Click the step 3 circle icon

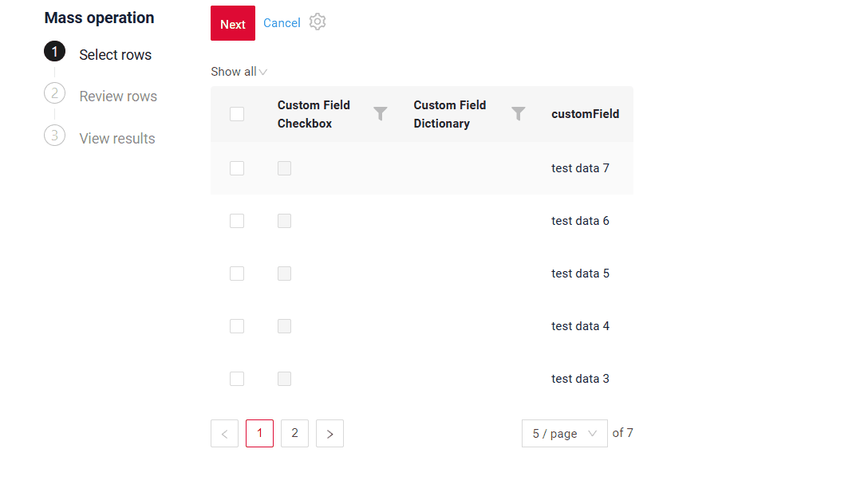click(54, 135)
